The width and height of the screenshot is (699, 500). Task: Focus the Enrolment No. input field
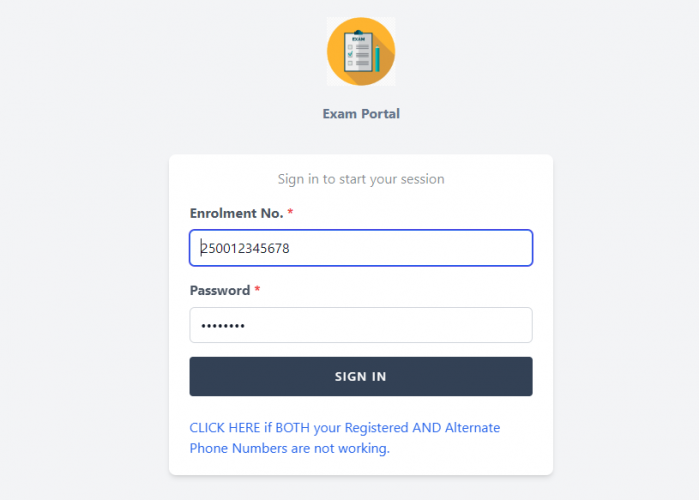[360, 248]
